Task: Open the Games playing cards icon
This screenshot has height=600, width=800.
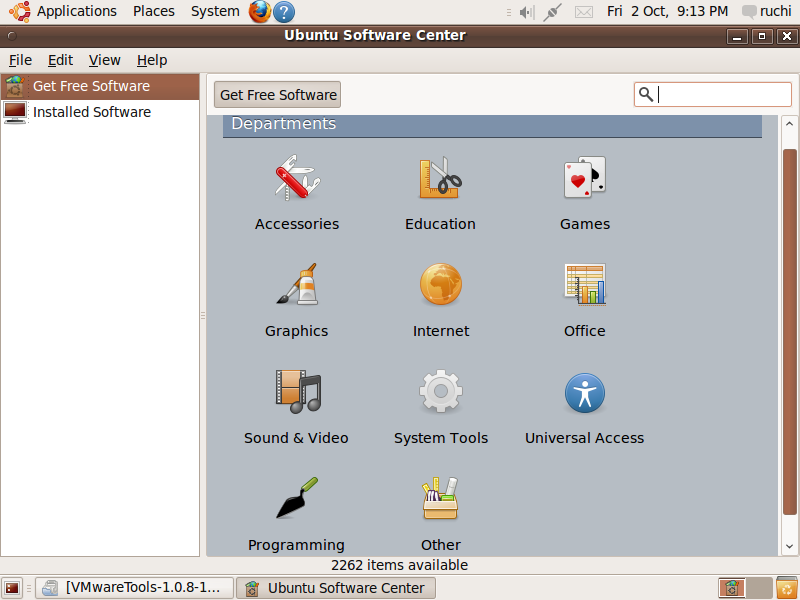Action: [585, 178]
